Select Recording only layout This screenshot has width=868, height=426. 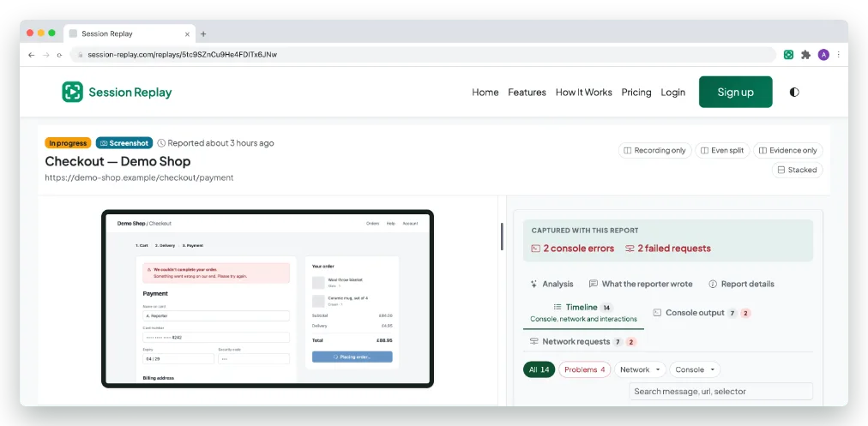[x=655, y=151]
